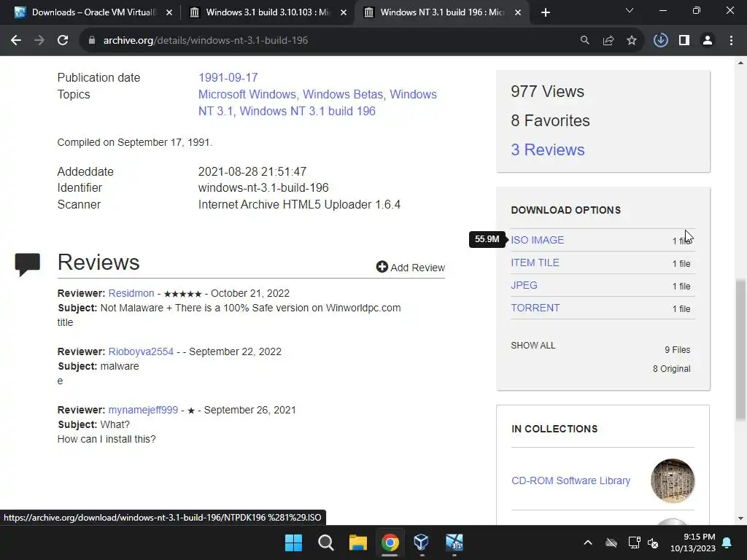The image size is (747, 560).
Task: Open File Explorer from the taskbar
Action: [357, 542]
